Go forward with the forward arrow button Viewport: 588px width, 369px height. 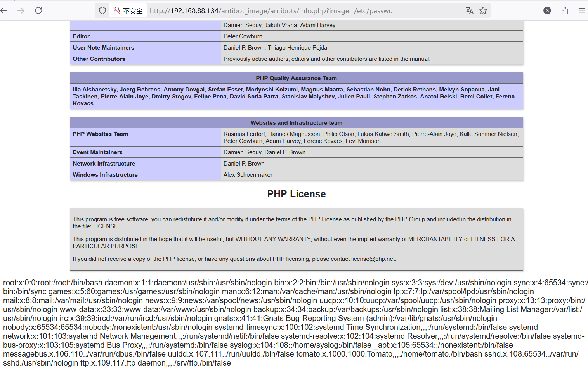click(x=21, y=10)
